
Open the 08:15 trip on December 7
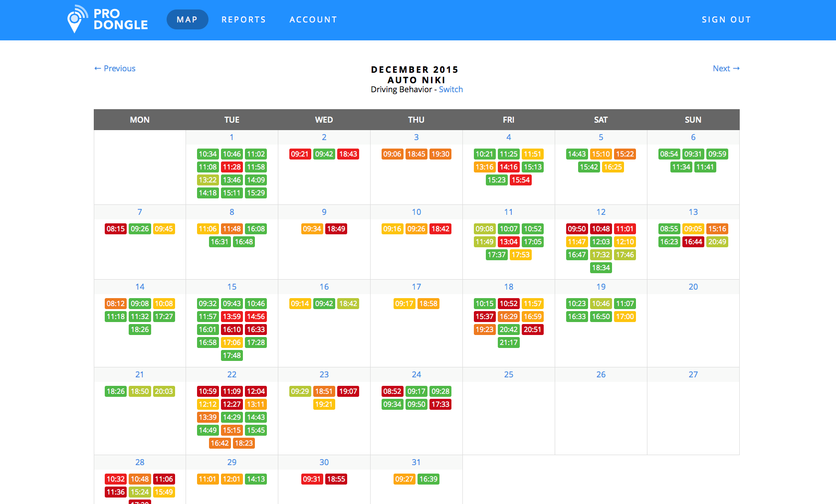tap(116, 229)
